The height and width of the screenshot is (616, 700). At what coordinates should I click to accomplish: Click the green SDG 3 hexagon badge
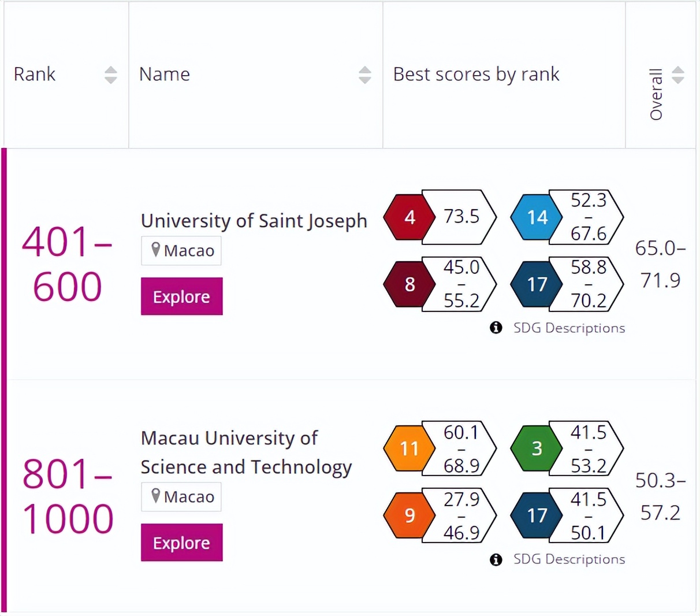pos(536,448)
